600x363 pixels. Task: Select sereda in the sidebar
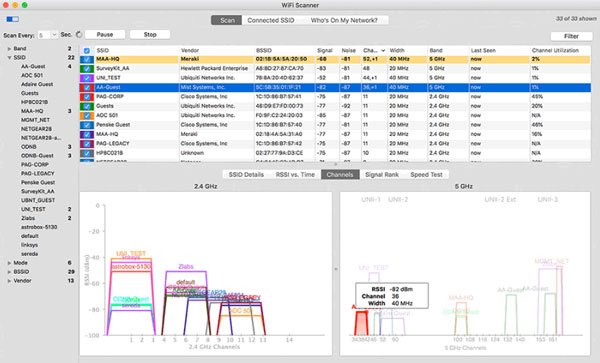coord(29,254)
